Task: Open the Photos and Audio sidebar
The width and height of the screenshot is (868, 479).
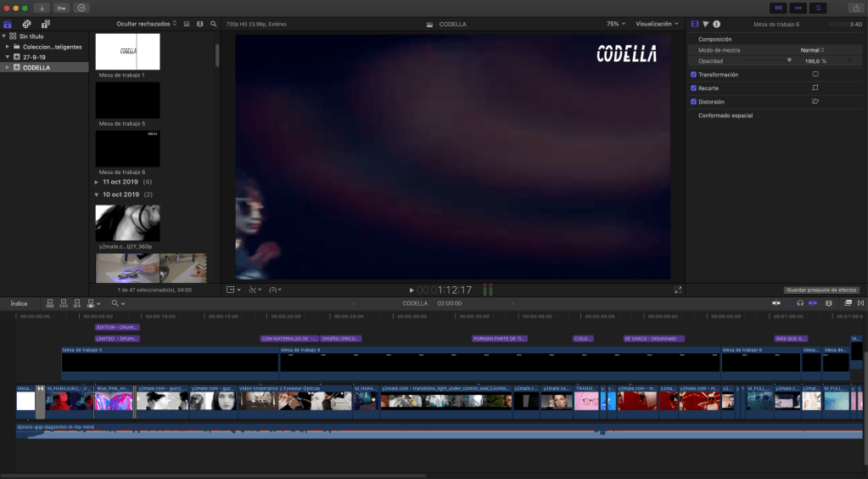Action: click(x=26, y=24)
